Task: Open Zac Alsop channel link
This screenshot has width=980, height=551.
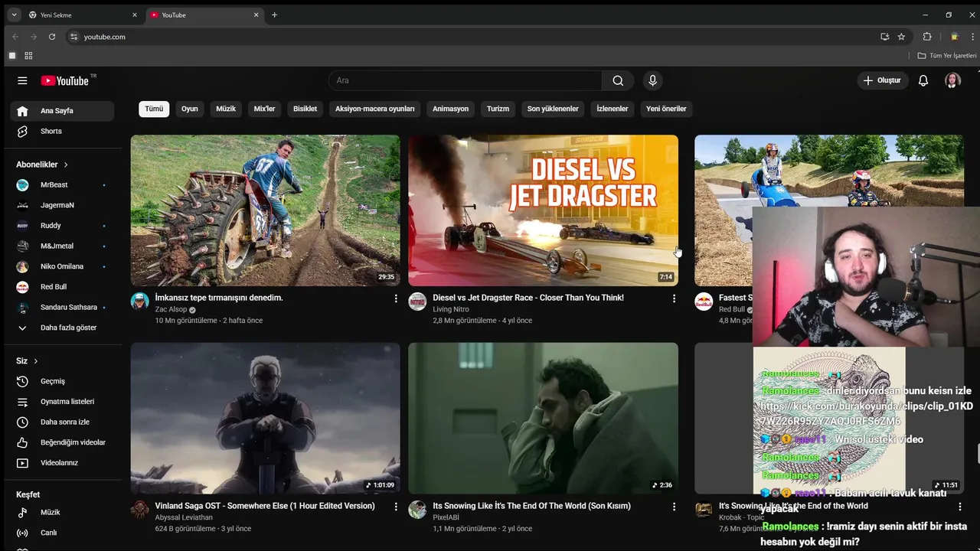Action: 171,310
